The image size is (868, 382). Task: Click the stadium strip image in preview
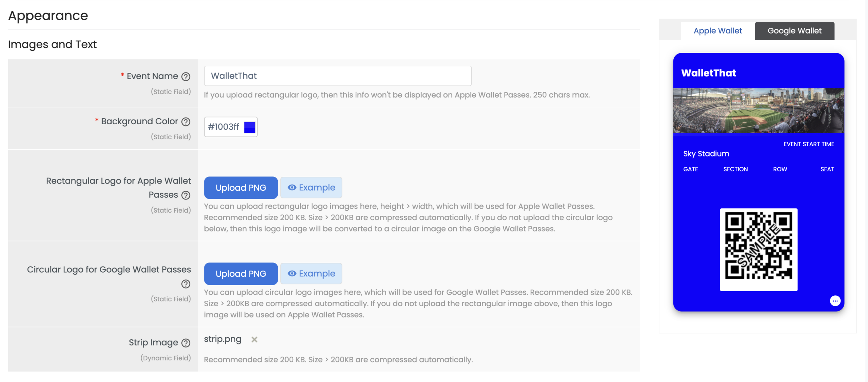point(758,110)
